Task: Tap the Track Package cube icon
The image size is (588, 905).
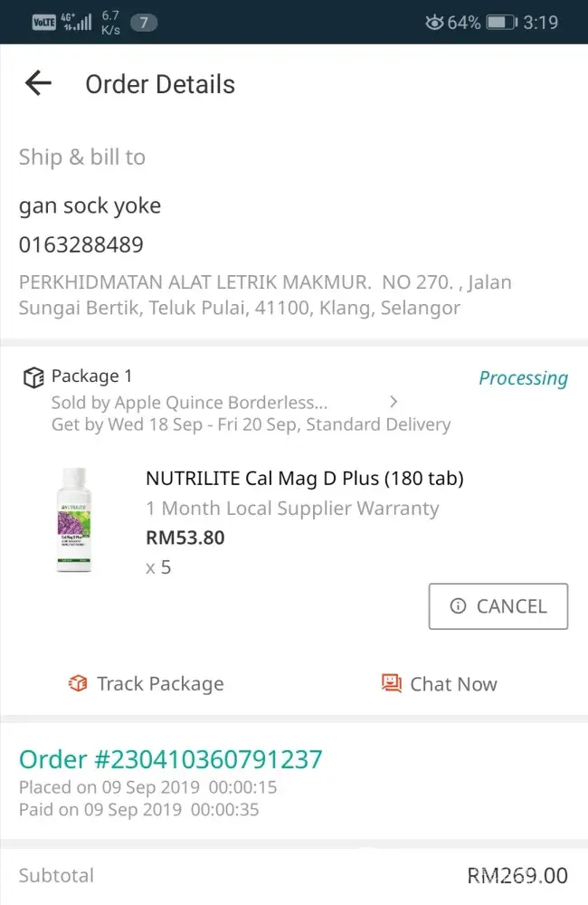Action: pyautogui.click(x=79, y=684)
